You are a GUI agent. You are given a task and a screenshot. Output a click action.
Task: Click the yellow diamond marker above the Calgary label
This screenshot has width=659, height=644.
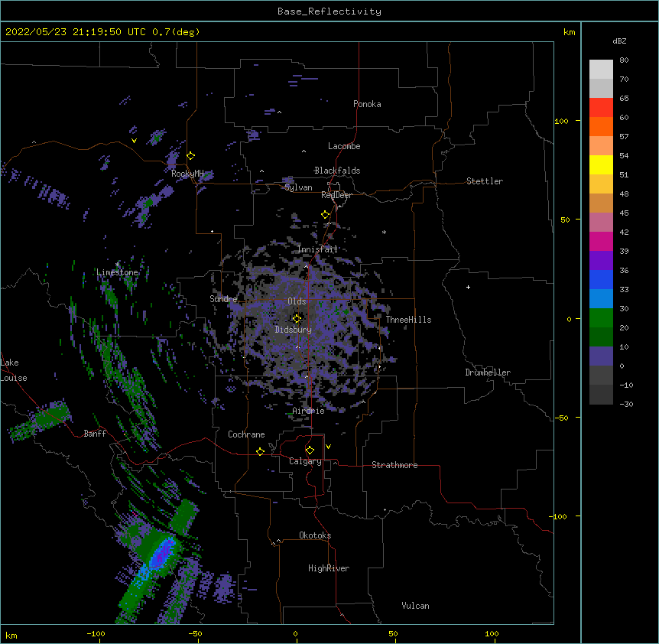(310, 450)
